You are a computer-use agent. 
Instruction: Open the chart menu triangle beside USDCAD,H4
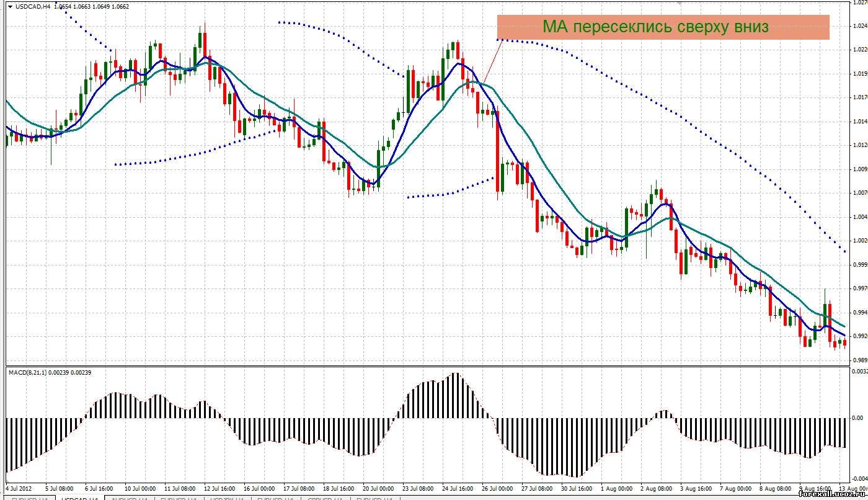[10, 7]
